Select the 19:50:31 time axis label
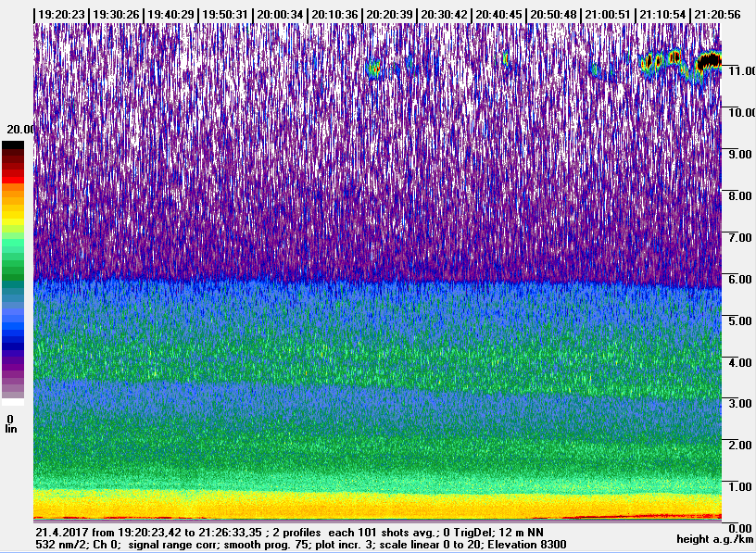The width and height of the screenshot is (756, 553). 225,15
